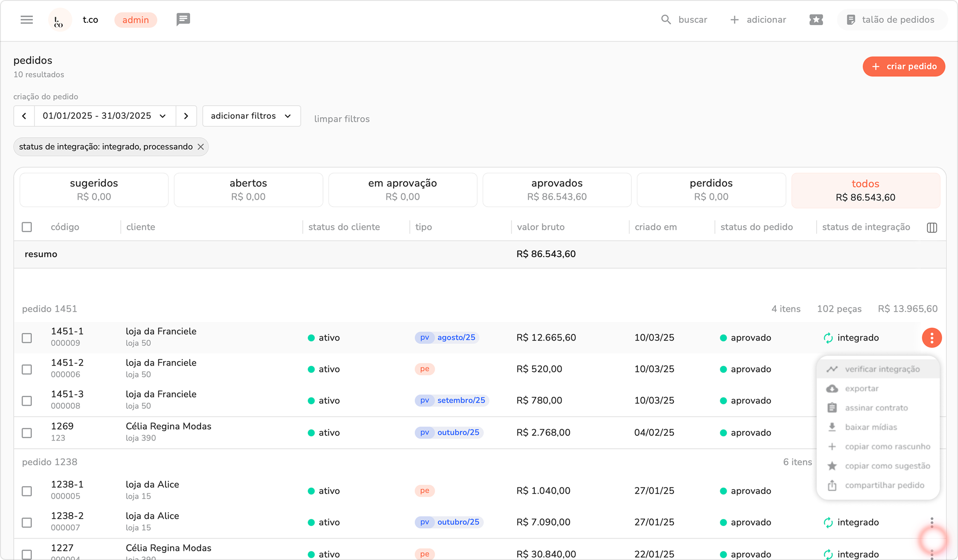Open the talão de pedidos button
The width and height of the screenshot is (958, 560).
coord(891,20)
